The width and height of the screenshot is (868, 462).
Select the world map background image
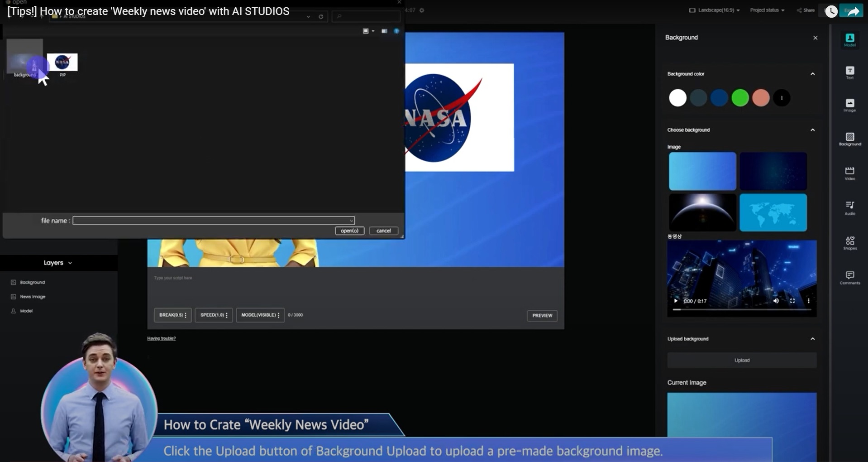tap(773, 212)
